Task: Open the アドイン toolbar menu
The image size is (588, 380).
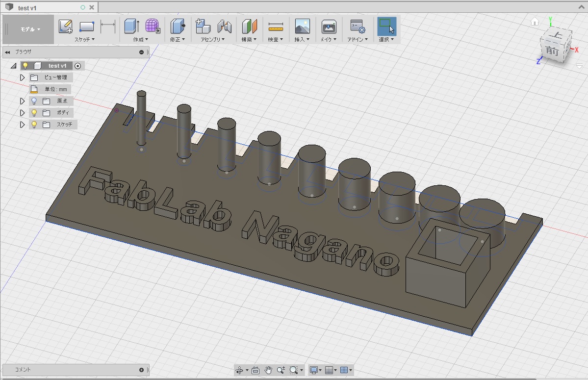Action: [x=358, y=39]
